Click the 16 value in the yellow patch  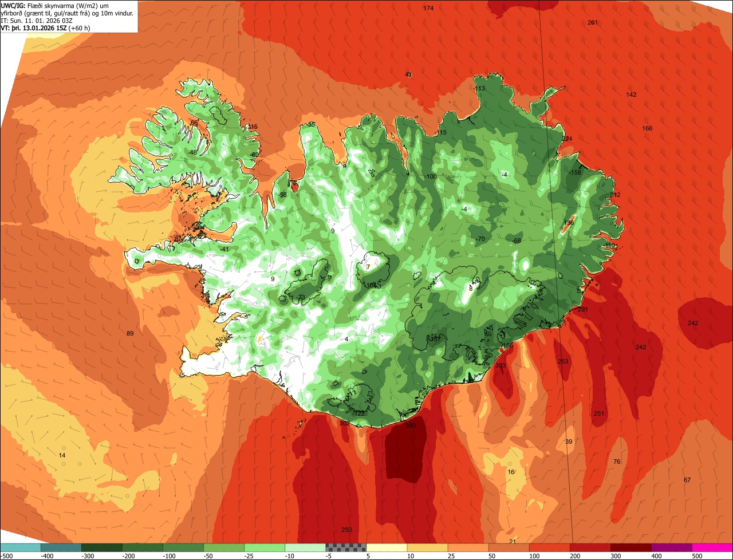click(x=511, y=472)
